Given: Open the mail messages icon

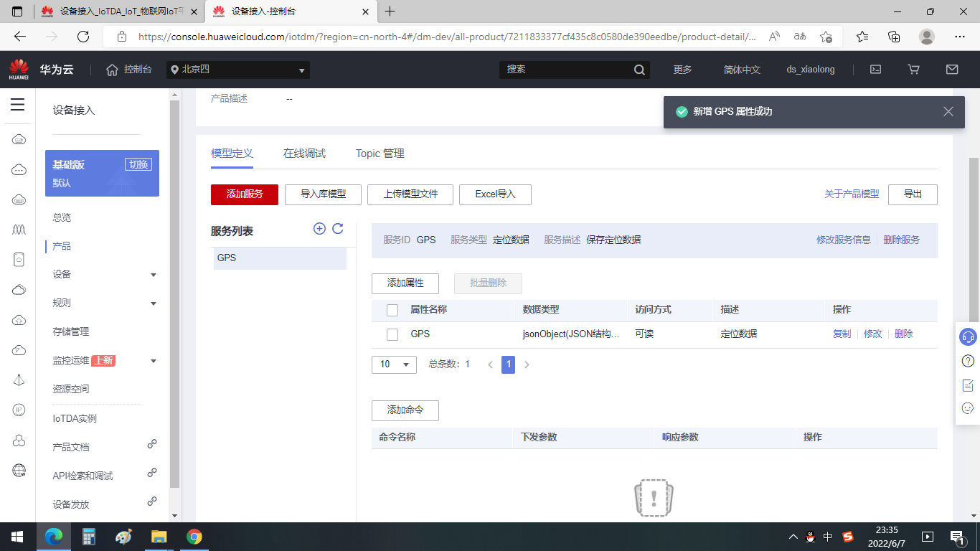Looking at the screenshot, I should [952, 70].
